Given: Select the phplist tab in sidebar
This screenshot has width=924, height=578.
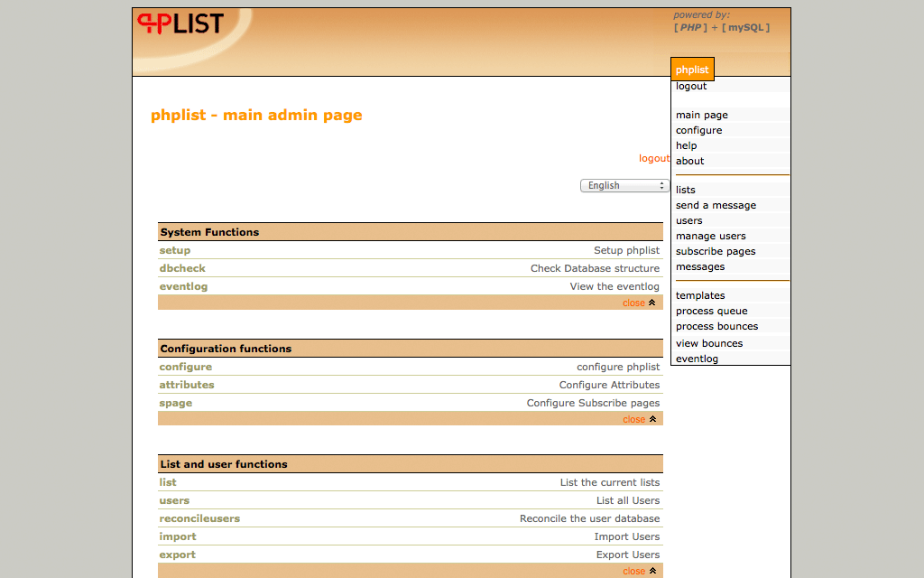Looking at the screenshot, I should (692, 70).
